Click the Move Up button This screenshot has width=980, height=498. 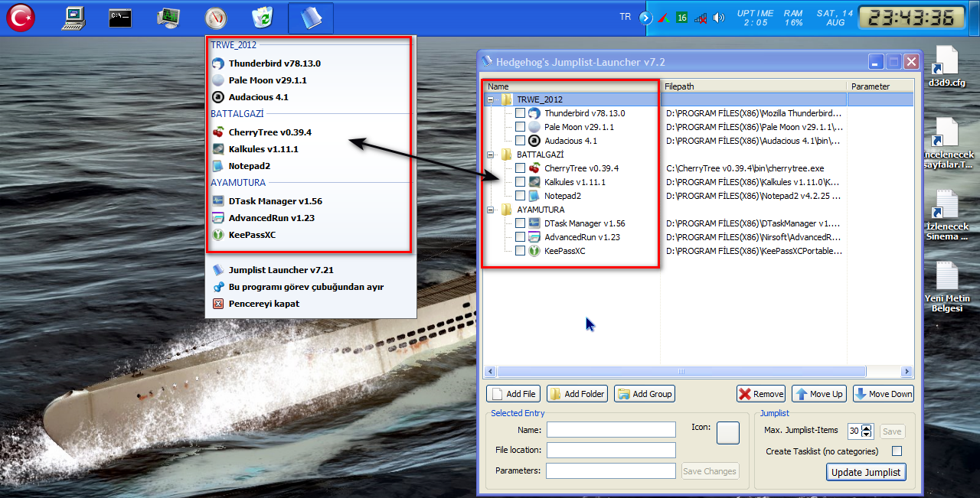click(x=819, y=394)
